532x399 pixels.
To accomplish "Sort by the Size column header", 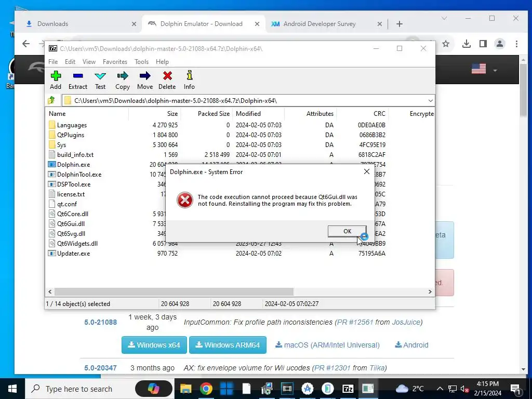I will pos(155,114).
